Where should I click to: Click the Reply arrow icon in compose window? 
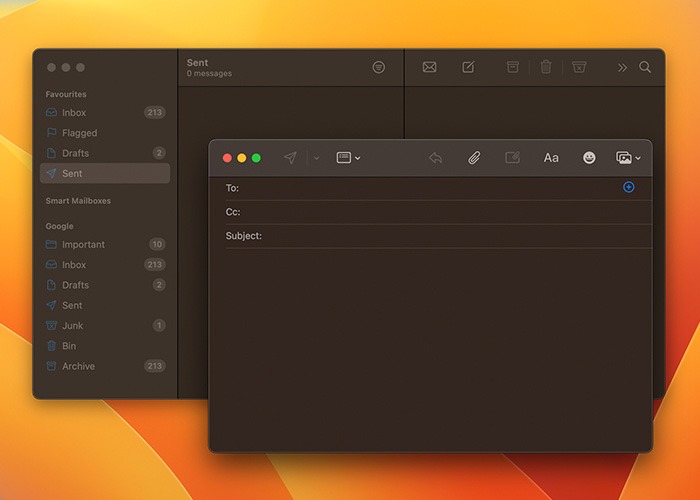435,158
